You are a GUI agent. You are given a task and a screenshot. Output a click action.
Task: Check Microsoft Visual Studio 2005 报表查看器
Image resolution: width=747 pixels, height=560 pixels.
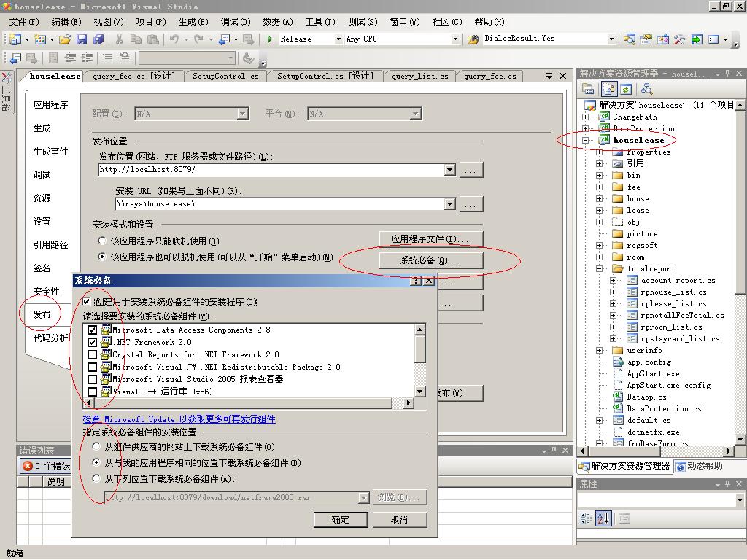click(x=93, y=379)
